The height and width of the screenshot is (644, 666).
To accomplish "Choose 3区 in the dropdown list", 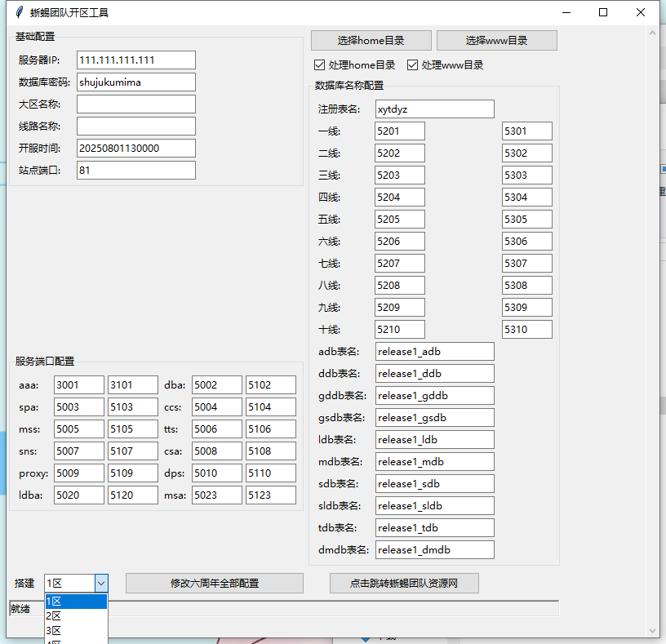I will click(x=75, y=630).
